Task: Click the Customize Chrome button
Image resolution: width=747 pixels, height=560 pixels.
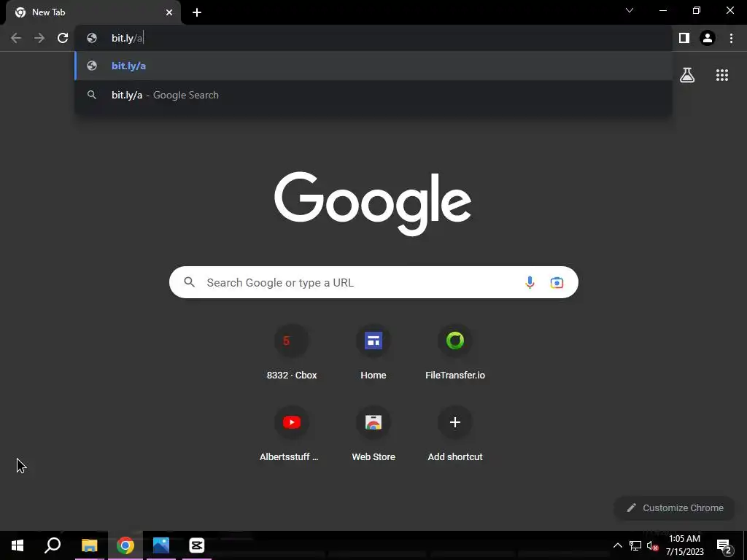Action: tap(675, 507)
